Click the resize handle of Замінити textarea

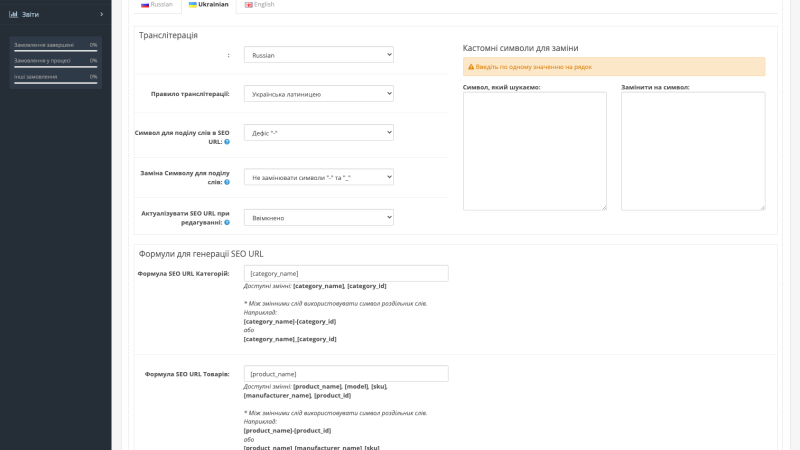(x=763, y=208)
